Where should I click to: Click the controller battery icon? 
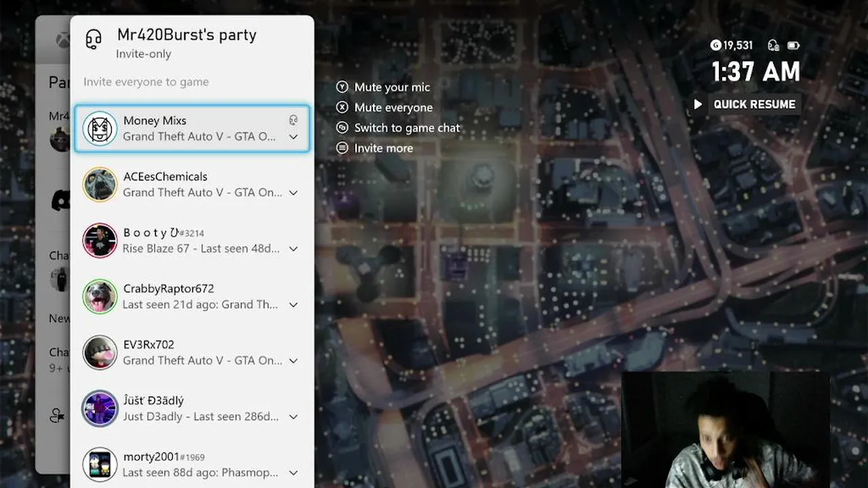click(x=793, y=45)
